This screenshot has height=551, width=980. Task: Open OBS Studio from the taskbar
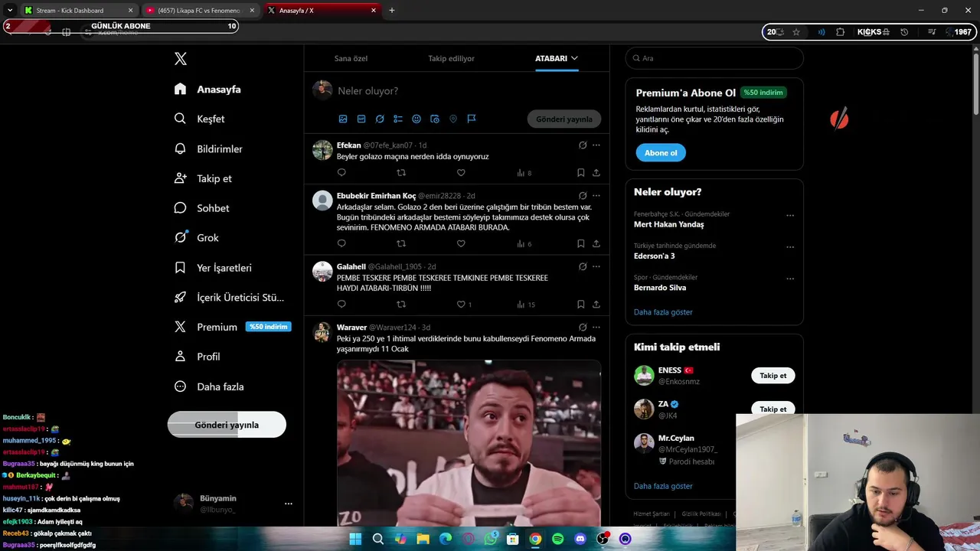[x=603, y=539]
